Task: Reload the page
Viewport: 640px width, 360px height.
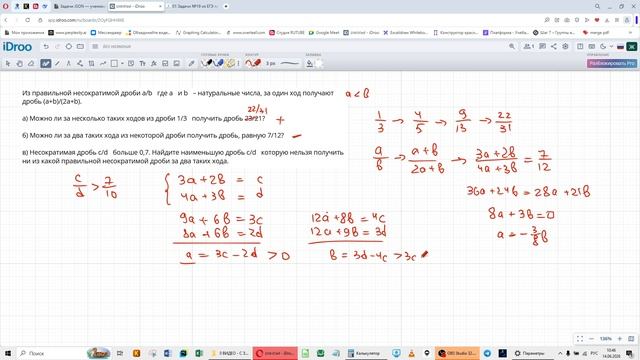Action: (28, 20)
